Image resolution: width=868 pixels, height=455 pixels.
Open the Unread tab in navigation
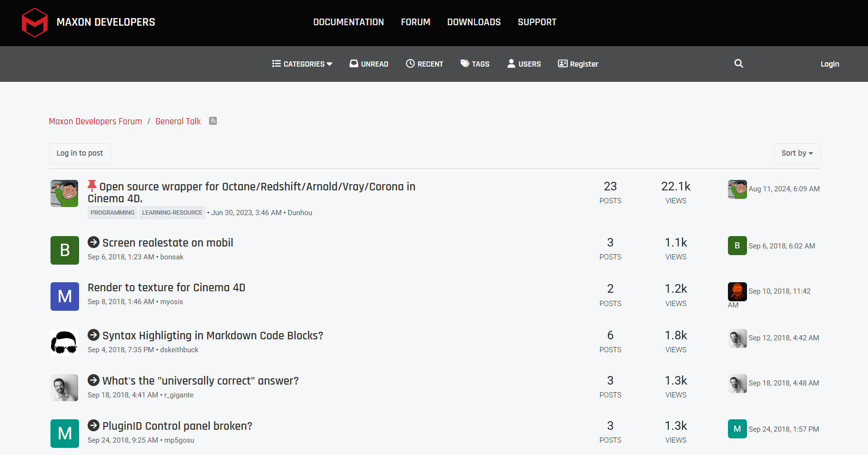pos(369,64)
